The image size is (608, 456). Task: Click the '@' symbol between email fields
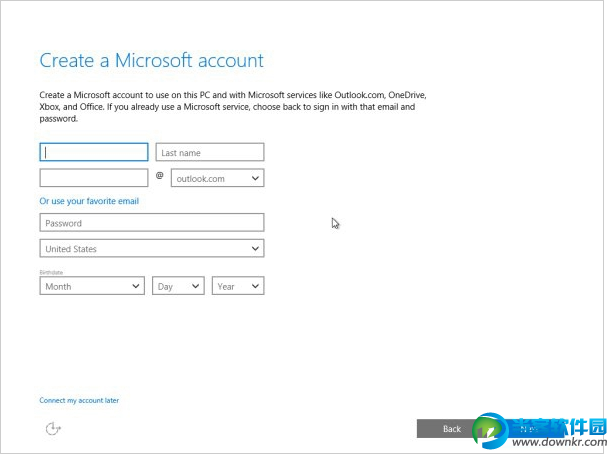pyautogui.click(x=159, y=176)
